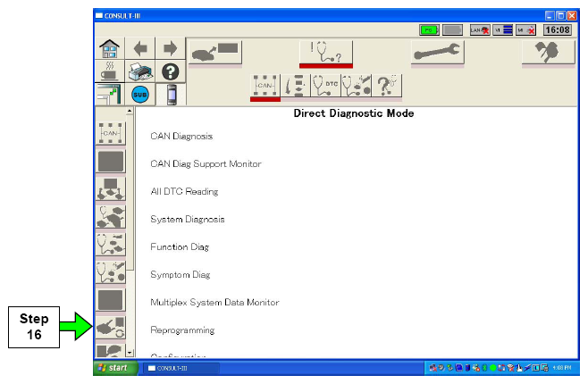This screenshot has width=588, height=384.
Task: Click the printer icon
Action: click(141, 72)
